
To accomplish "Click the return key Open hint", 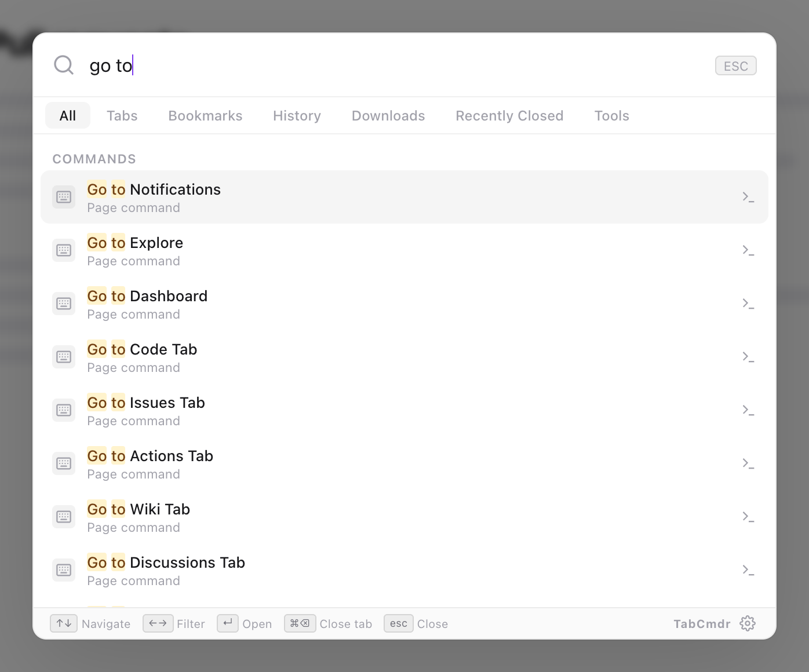I will tap(228, 623).
